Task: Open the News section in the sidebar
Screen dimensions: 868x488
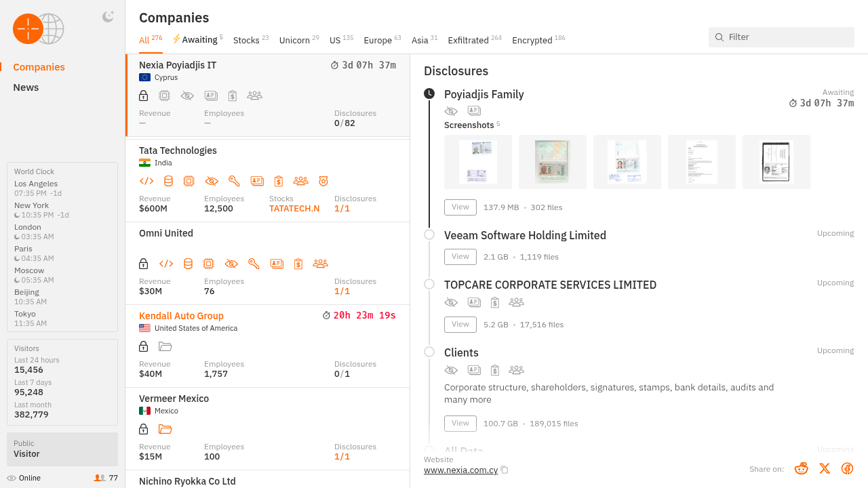Action: (26, 87)
